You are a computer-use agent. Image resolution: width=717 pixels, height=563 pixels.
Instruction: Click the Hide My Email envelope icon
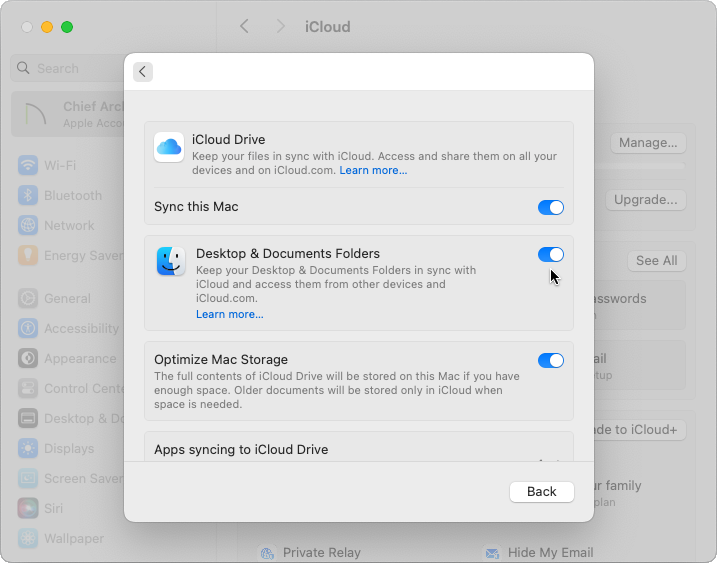pos(492,553)
